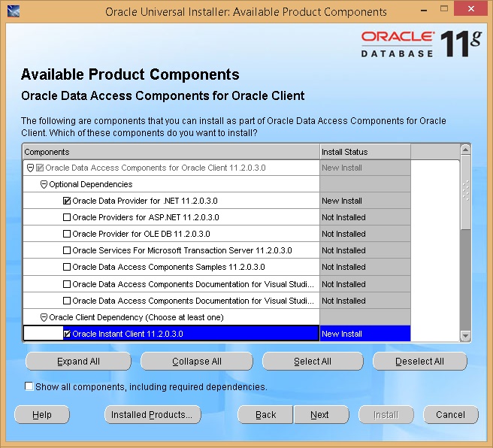Screen dimensions: 493x448
Task: Open the Help dialog
Action: (x=42, y=415)
